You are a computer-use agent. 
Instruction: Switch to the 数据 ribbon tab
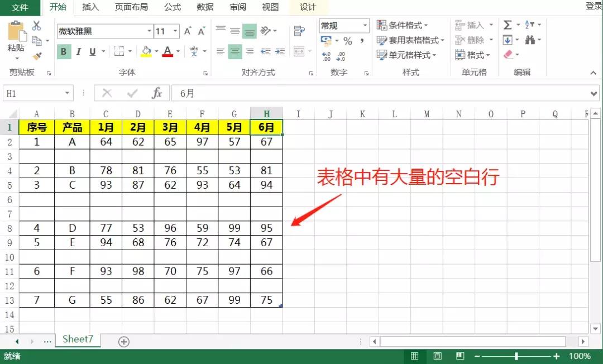204,7
